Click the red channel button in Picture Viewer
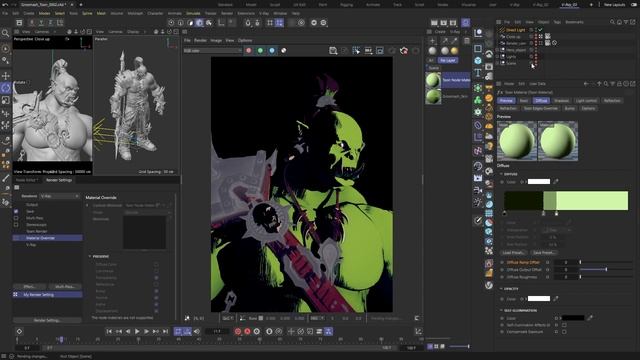640x360 pixels. point(249,51)
